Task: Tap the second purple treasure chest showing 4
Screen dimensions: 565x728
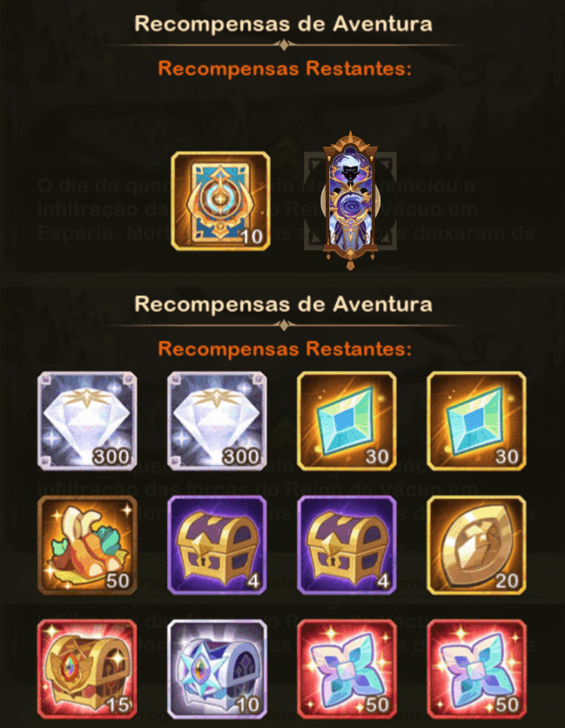Action: 347,545
